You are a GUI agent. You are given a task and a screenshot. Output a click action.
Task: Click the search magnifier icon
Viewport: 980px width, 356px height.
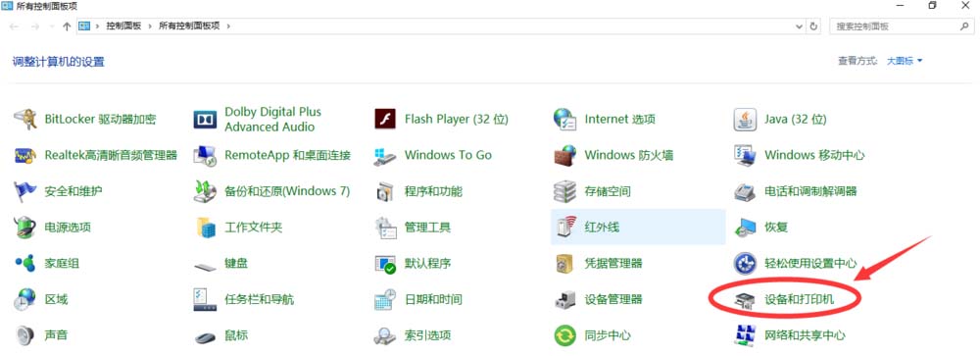[x=964, y=26]
